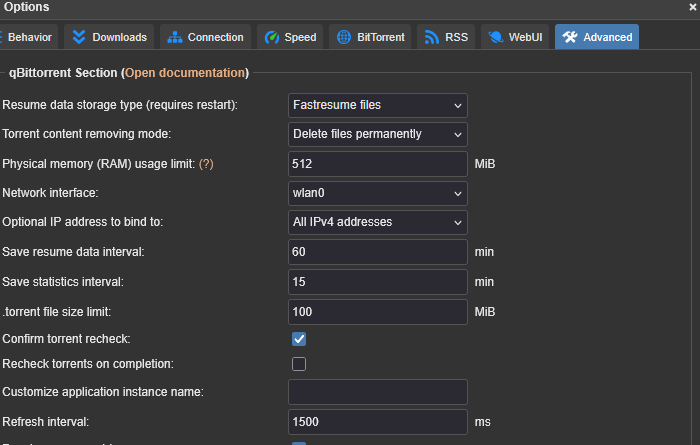Click the "Refresh interval:" label
This screenshot has height=445, width=700.
tap(46, 422)
